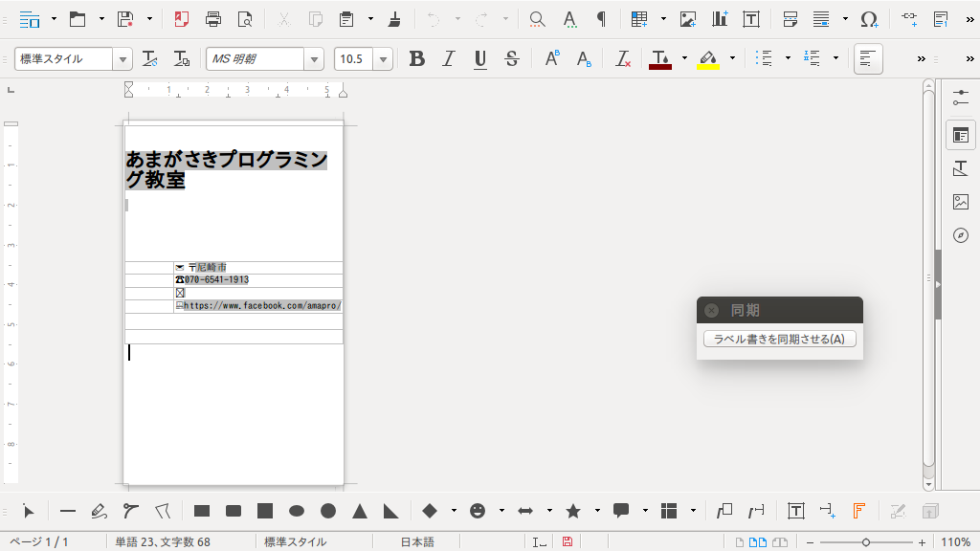Open Find and Replace
980x551 pixels.
537,19
